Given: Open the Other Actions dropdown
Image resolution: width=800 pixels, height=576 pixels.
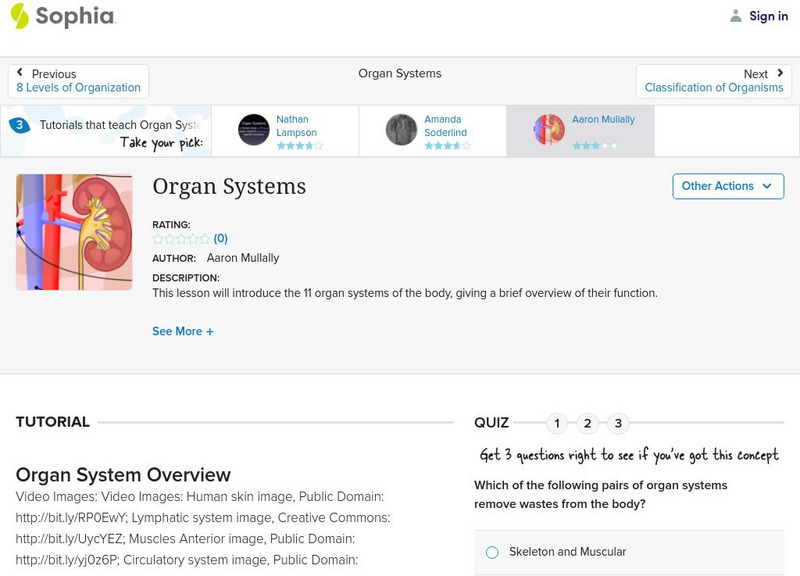Looking at the screenshot, I should click(727, 186).
